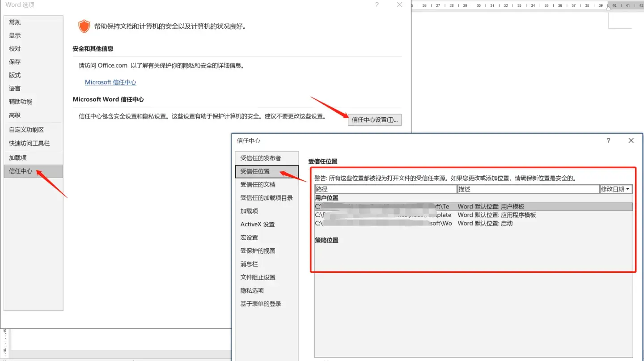Open 快速访问工具栏 settings

33,143
